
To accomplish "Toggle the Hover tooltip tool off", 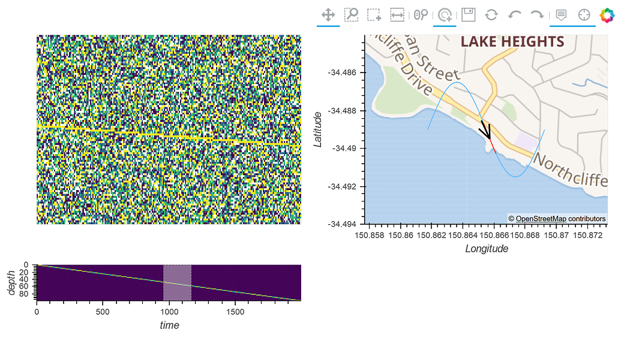I will [x=562, y=14].
